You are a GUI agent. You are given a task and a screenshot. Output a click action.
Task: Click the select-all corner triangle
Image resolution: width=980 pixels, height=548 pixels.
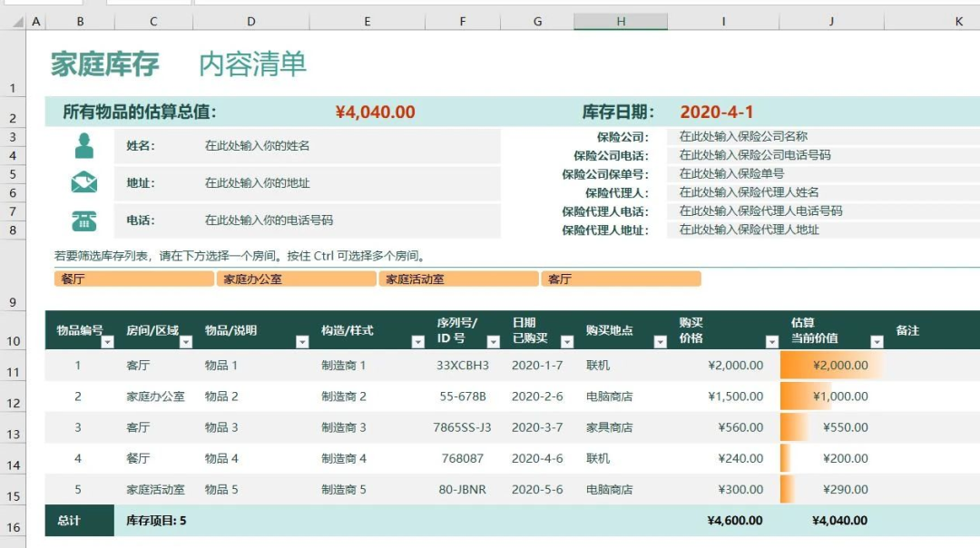(18, 22)
